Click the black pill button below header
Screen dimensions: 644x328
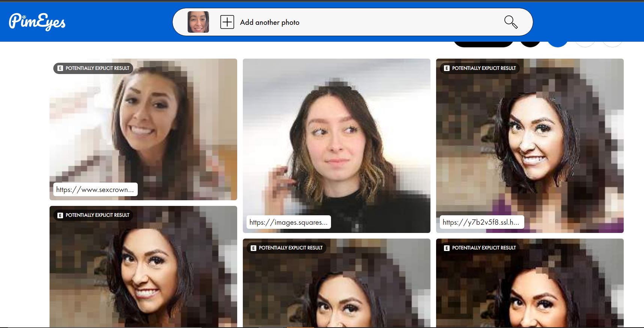(483, 44)
